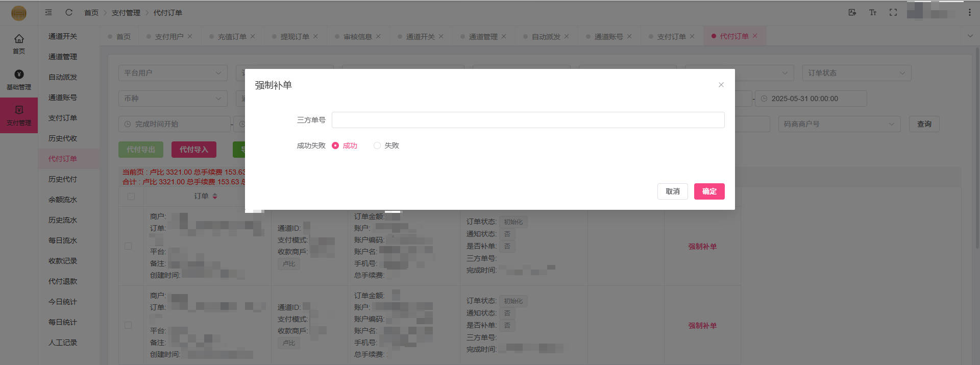Click 取消 to cancel the dialog

coord(672,191)
